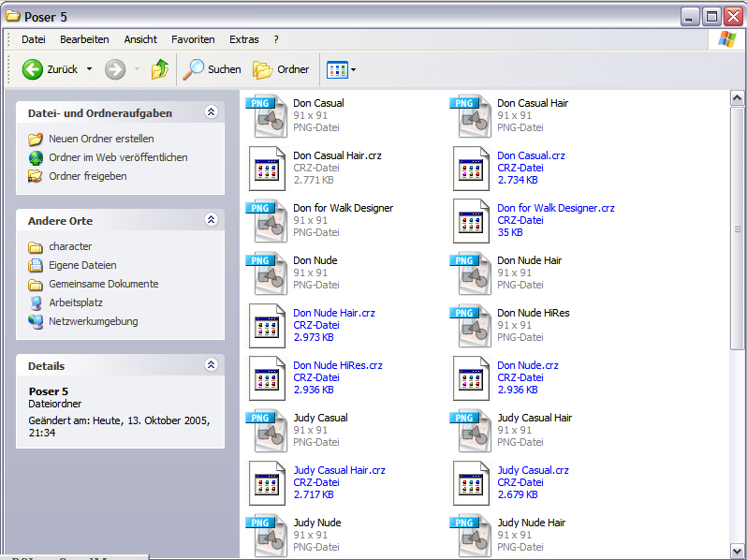
Task: Open the views dropdown arrow
Action: click(x=354, y=70)
